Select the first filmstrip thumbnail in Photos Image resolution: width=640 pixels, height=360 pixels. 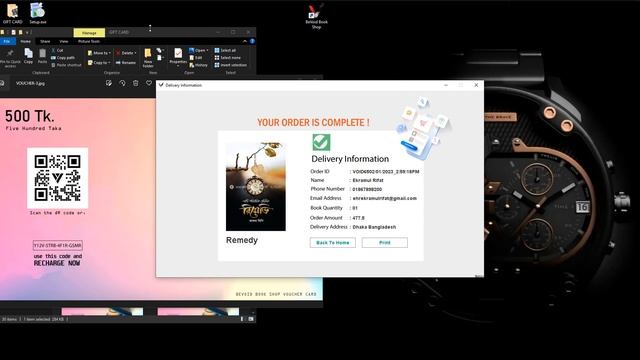102,312
